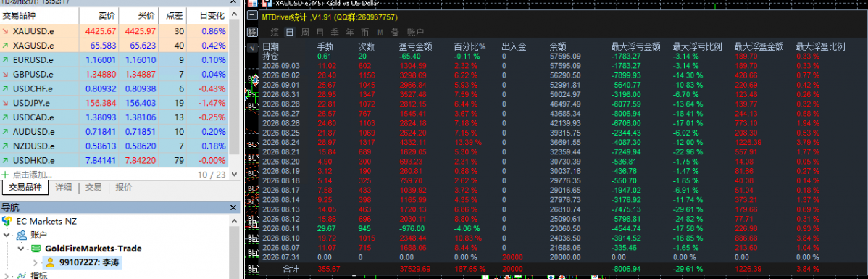Click the 99107227 account user icon

click(x=51, y=262)
